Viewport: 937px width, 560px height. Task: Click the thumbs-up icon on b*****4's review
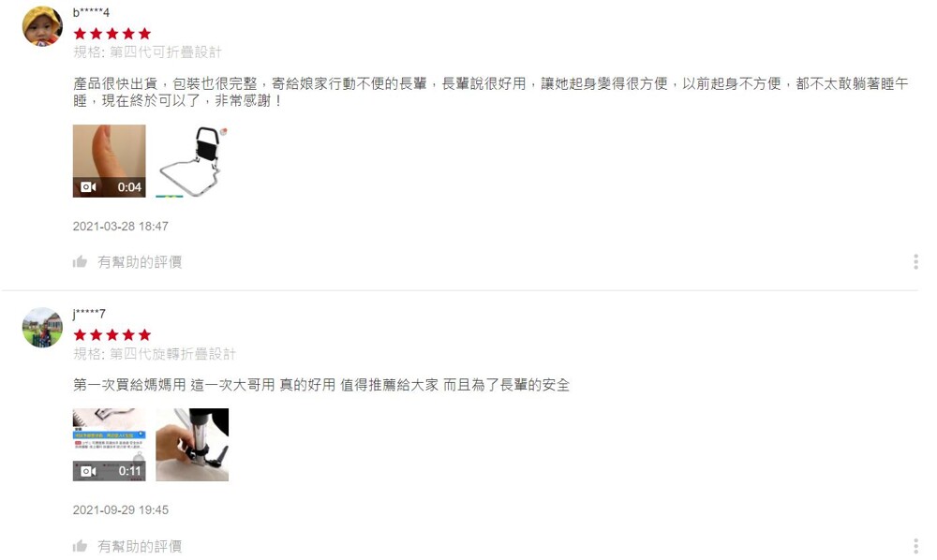click(80, 261)
